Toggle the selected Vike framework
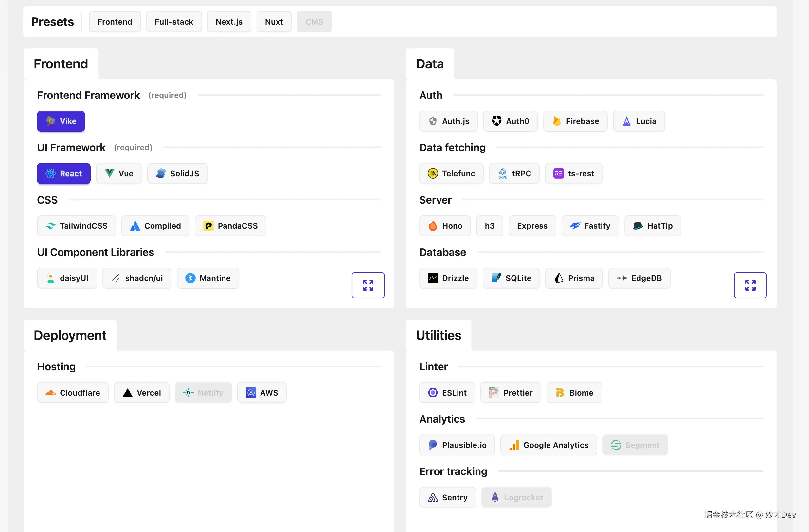This screenshot has width=809, height=532. click(x=61, y=121)
